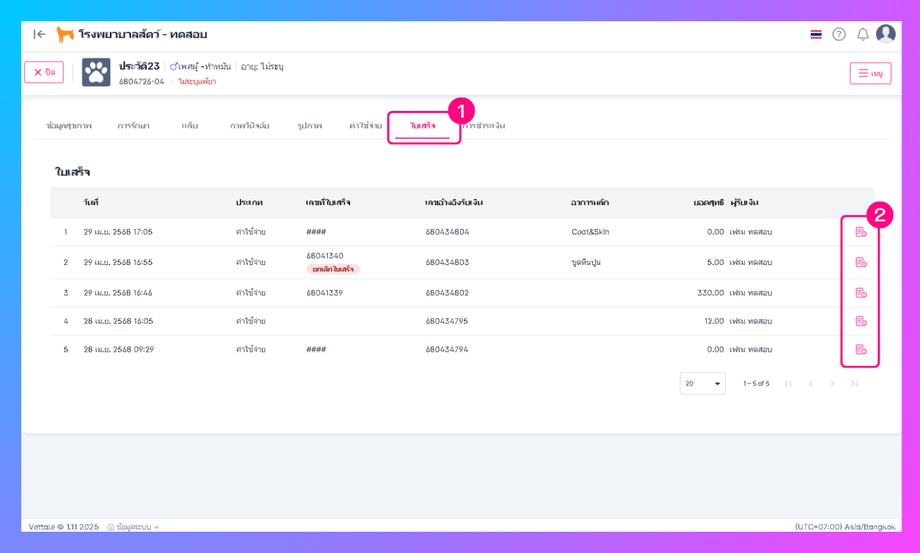Click the ไม่ระบุแพ้ยา allergy label
Image resolution: width=920 pixels, height=553 pixels.
[x=197, y=82]
